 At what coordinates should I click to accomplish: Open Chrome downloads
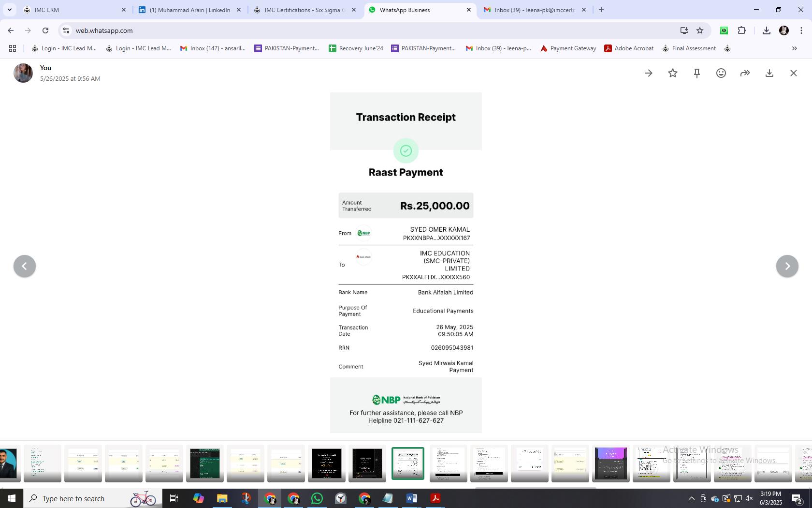[766, 30]
